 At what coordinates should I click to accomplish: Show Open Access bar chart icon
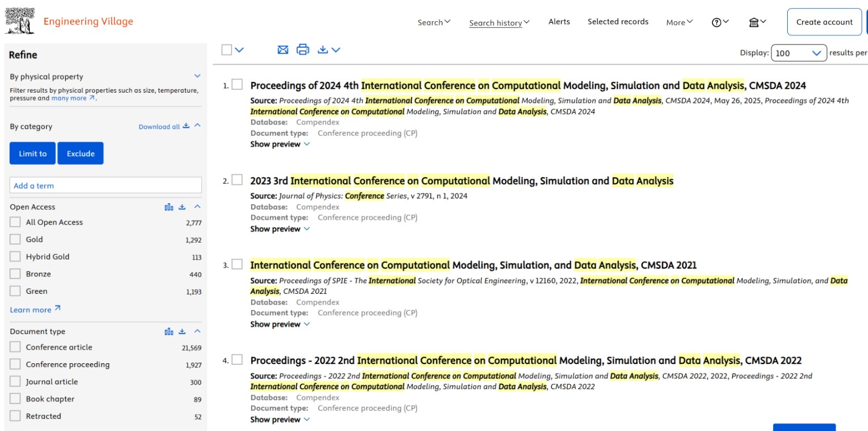pyautogui.click(x=169, y=207)
